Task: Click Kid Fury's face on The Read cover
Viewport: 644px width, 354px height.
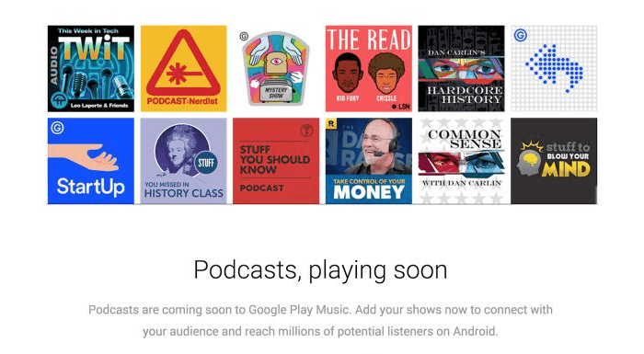Action: click(x=348, y=74)
